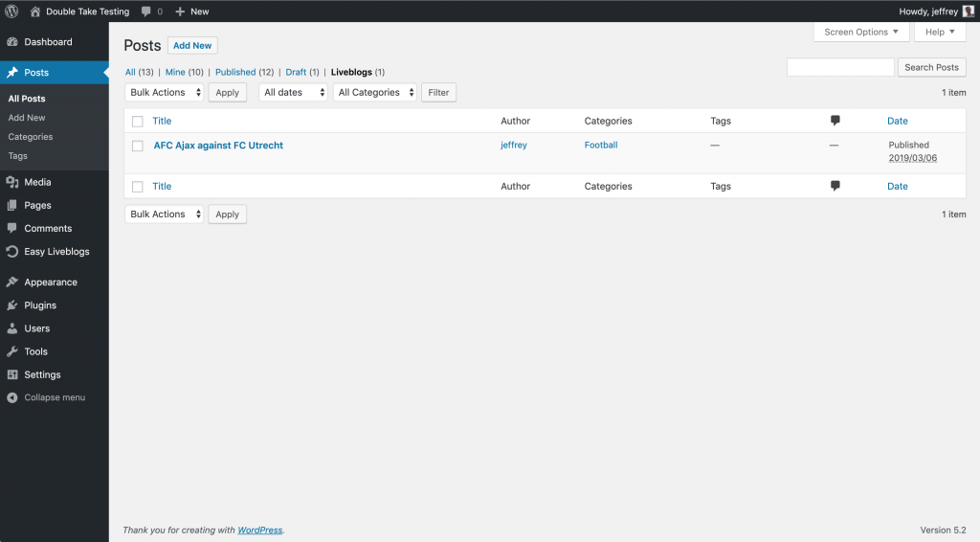Open the All Categories dropdown
980x542 pixels.
(375, 93)
